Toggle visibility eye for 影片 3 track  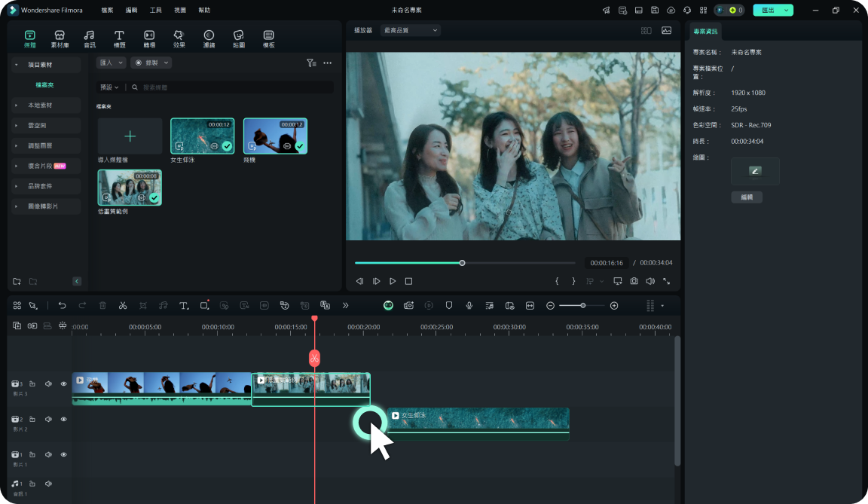pos(63,384)
